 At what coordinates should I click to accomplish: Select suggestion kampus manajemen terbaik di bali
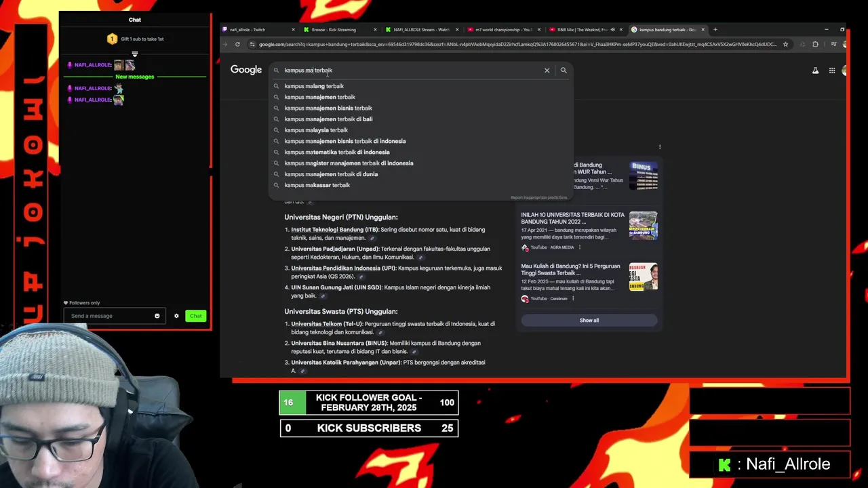(422, 119)
